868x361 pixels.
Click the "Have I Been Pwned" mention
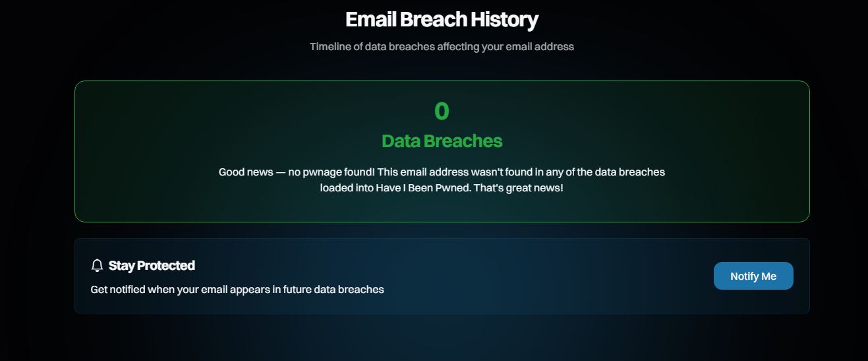[418, 188]
